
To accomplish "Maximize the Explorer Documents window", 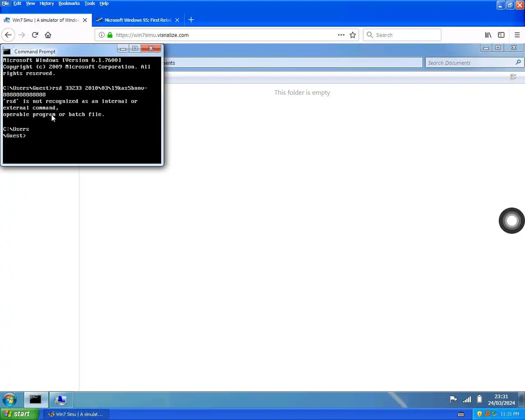I will (498, 48).
